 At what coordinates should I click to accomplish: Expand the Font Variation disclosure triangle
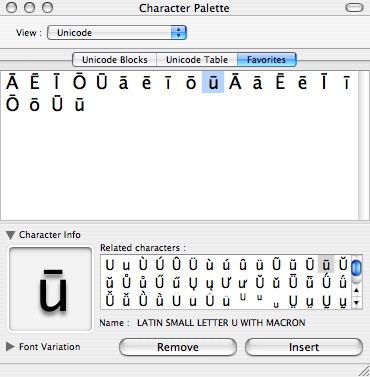click(x=10, y=347)
